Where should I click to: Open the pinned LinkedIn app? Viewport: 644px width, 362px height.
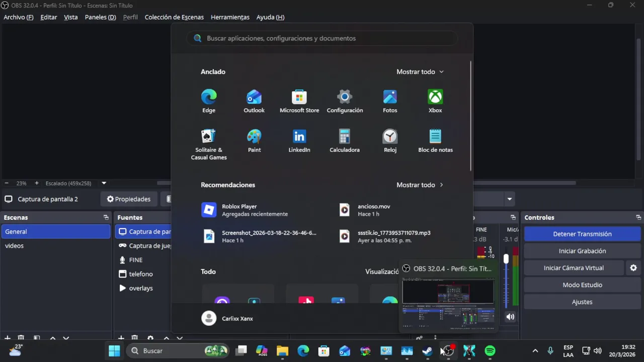299,141
